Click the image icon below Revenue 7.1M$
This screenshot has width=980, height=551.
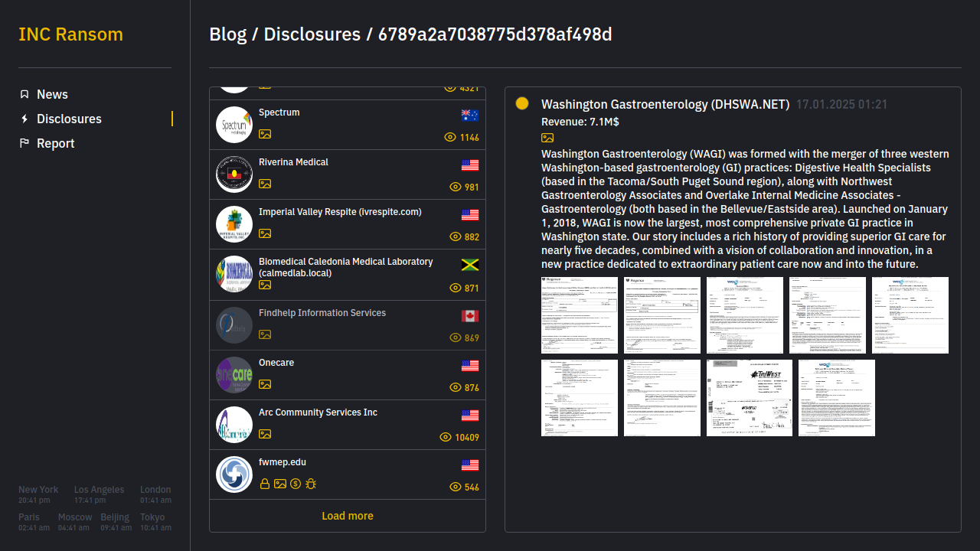(x=547, y=138)
